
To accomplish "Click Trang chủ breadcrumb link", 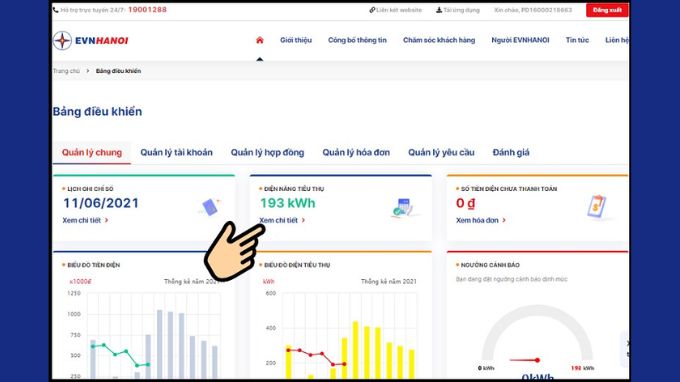I will point(66,71).
